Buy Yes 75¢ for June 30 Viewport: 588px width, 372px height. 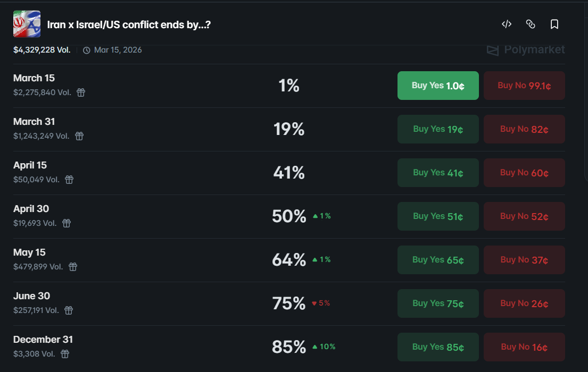[x=438, y=303]
